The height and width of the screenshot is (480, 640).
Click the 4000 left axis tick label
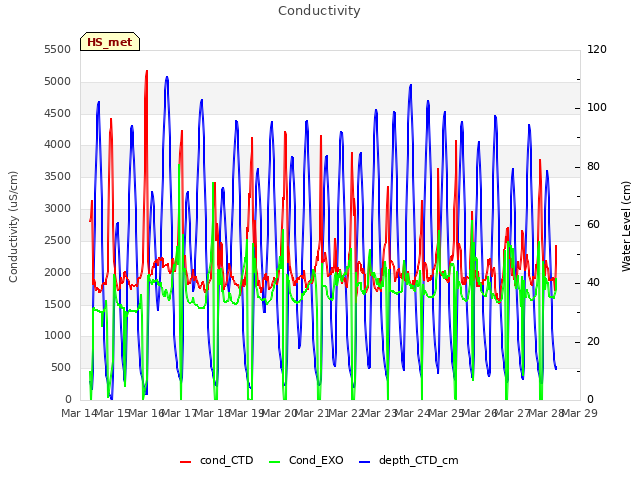coord(58,144)
